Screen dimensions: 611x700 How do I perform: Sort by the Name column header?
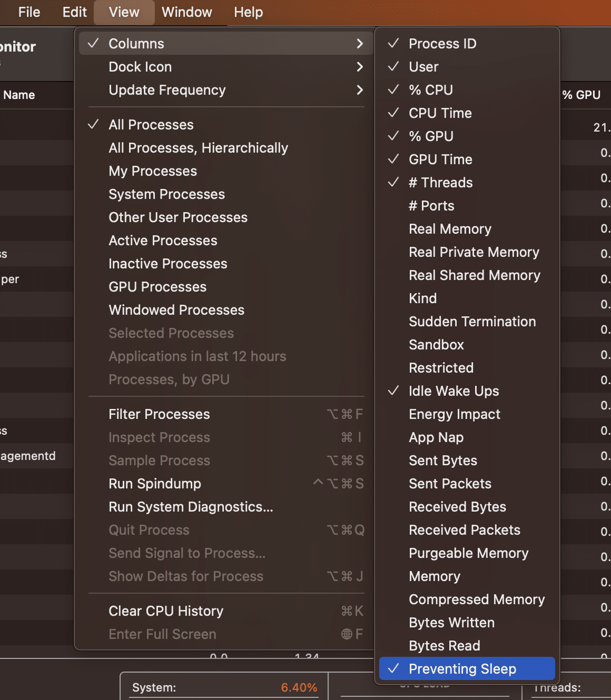pos(19,95)
